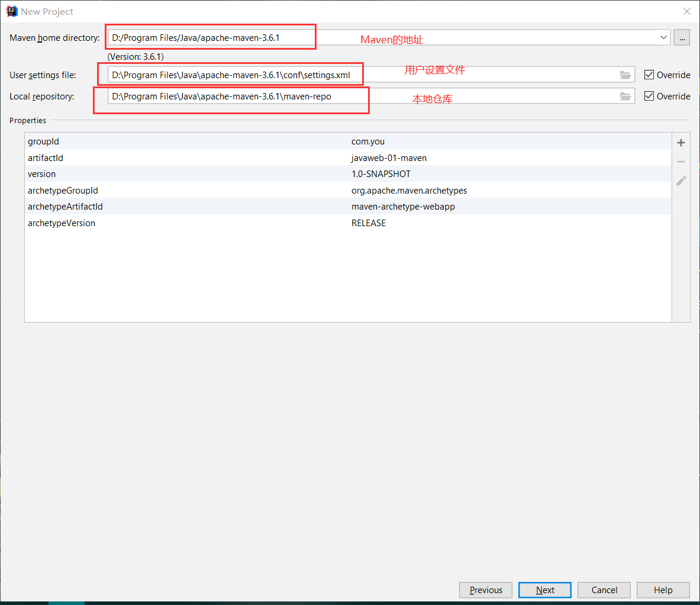The height and width of the screenshot is (605, 700).
Task: Click the org.apache.maven.archetypes value cell
Action: coord(409,191)
